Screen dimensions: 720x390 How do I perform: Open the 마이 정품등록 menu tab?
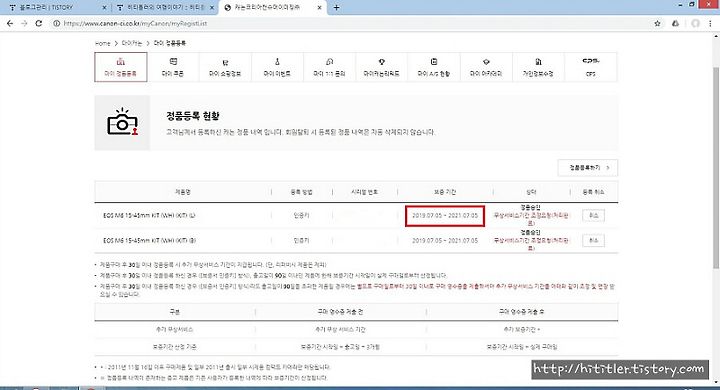pos(121,67)
